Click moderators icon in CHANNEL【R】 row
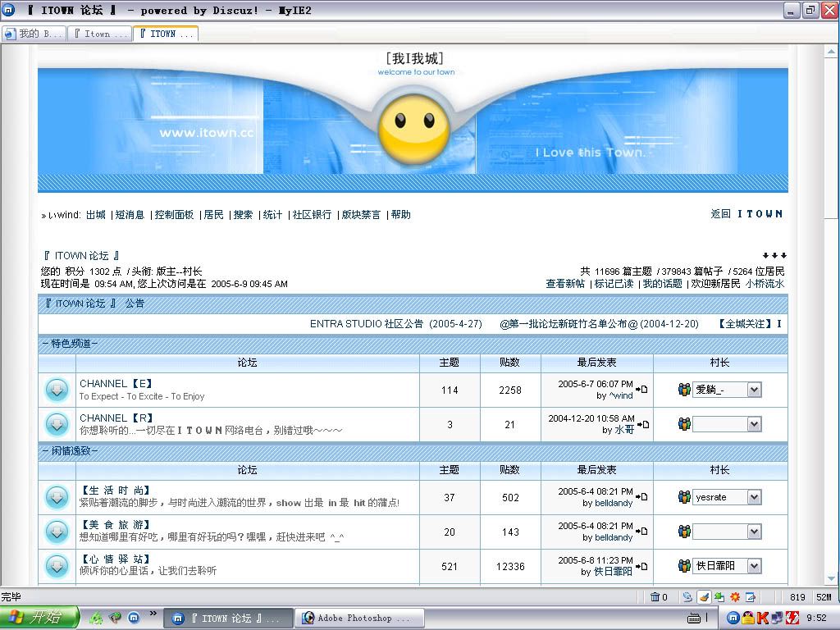 coord(684,424)
